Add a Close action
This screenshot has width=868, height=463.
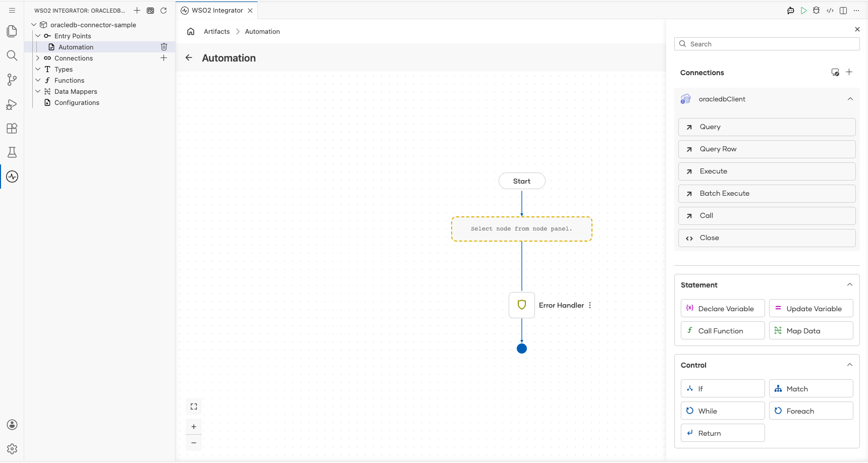point(767,238)
